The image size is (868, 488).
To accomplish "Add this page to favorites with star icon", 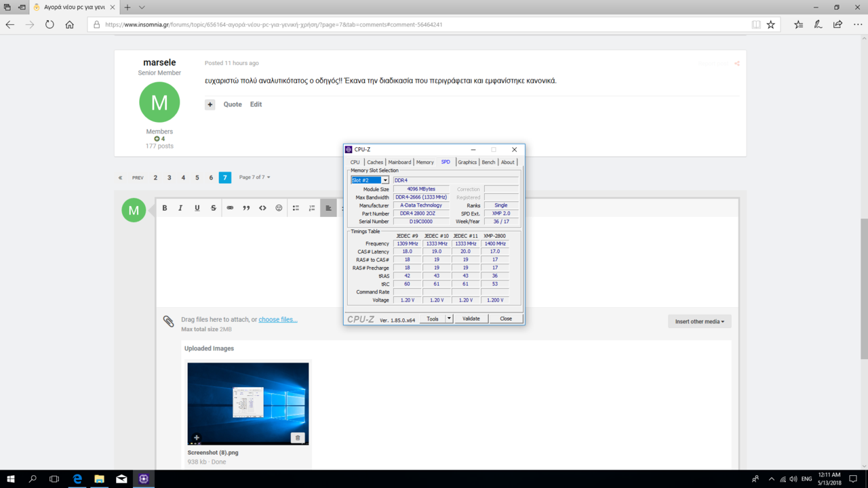I will [x=770, y=24].
